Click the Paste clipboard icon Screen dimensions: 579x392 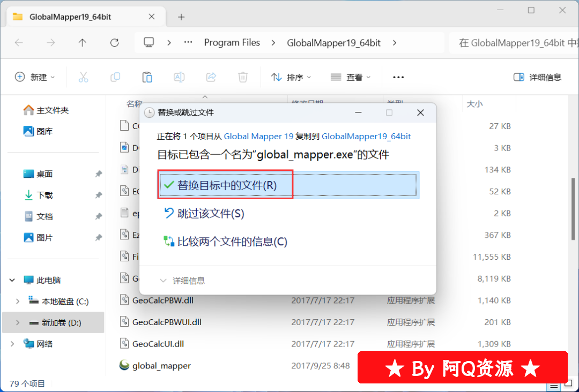click(147, 77)
